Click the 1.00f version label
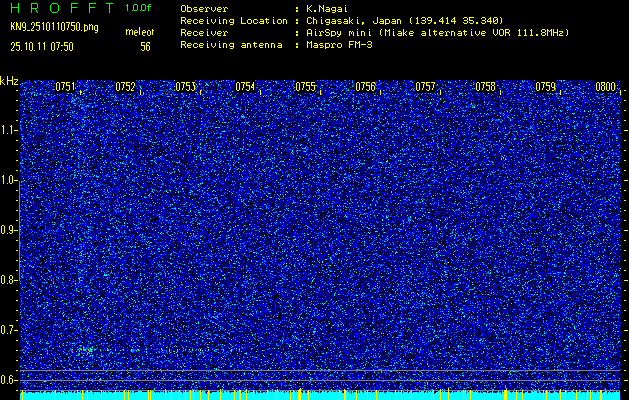Screen dimensions: 629x400 pos(137,8)
